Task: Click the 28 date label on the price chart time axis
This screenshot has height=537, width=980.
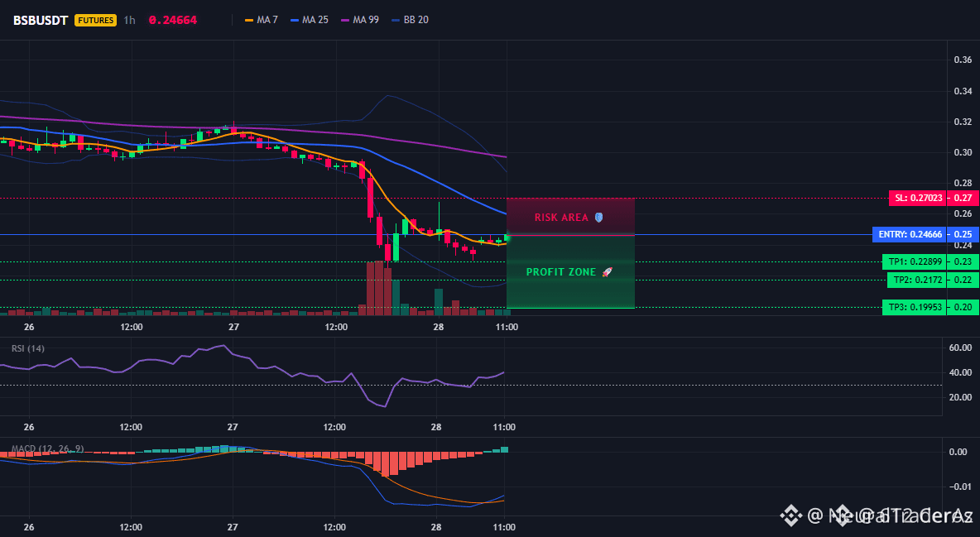Action: [x=438, y=327]
